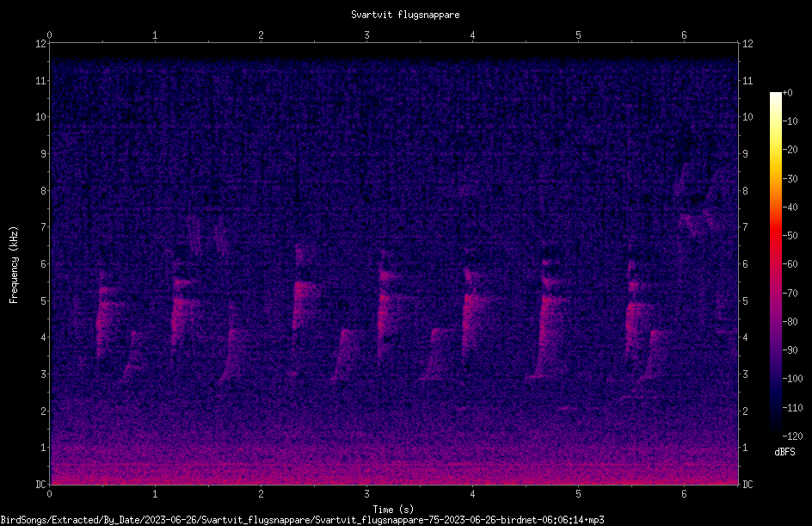Click the "0" tick label on the bottom time axis
812x526 pixels.
point(49,494)
